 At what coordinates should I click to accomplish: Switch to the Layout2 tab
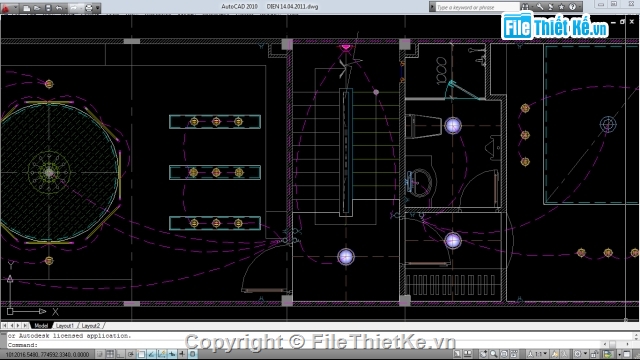[x=91, y=326]
